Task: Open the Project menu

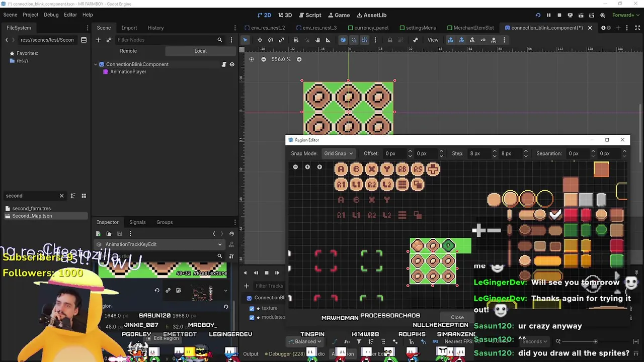Action: tap(30, 15)
